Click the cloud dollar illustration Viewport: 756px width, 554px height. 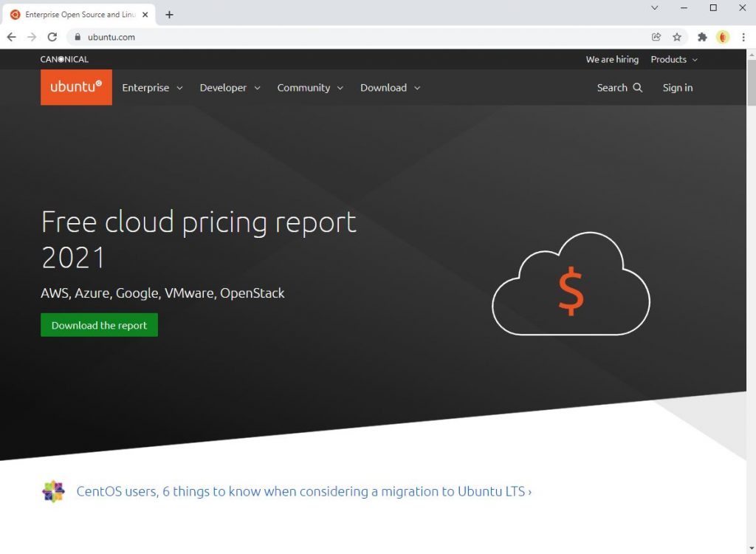571,284
